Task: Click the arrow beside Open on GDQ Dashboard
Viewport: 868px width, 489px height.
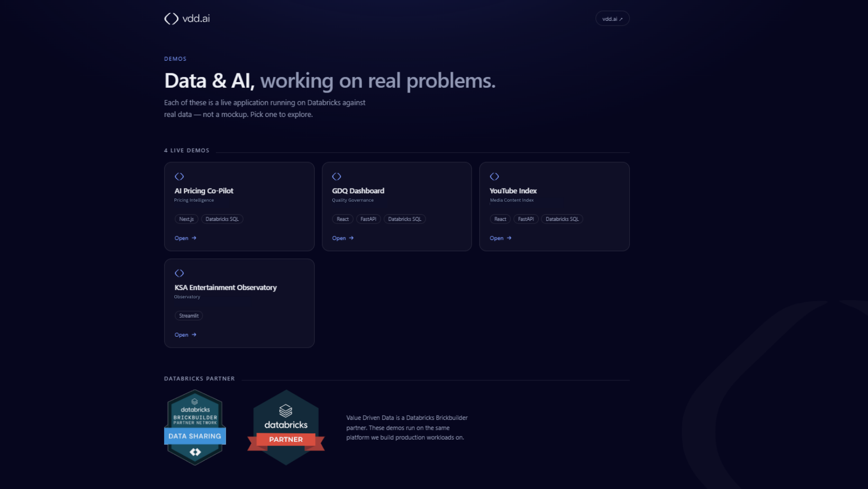Action: [351, 238]
